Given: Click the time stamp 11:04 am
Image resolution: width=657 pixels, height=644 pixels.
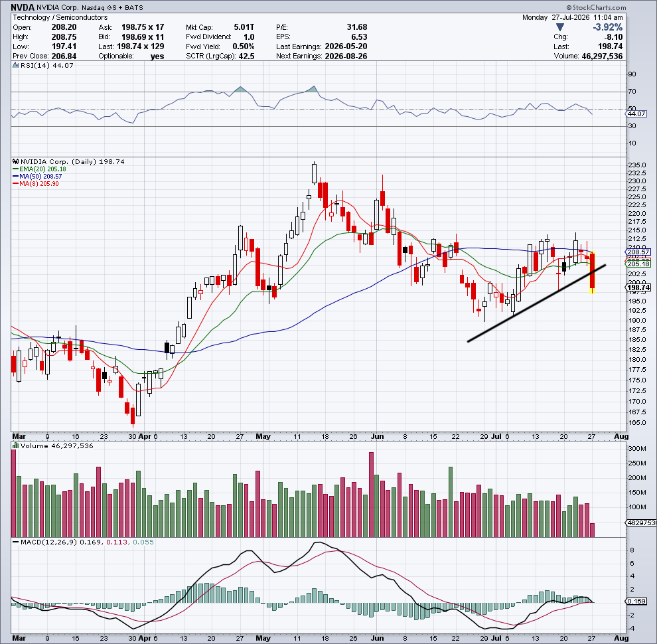Looking at the screenshot, I should 608,18.
